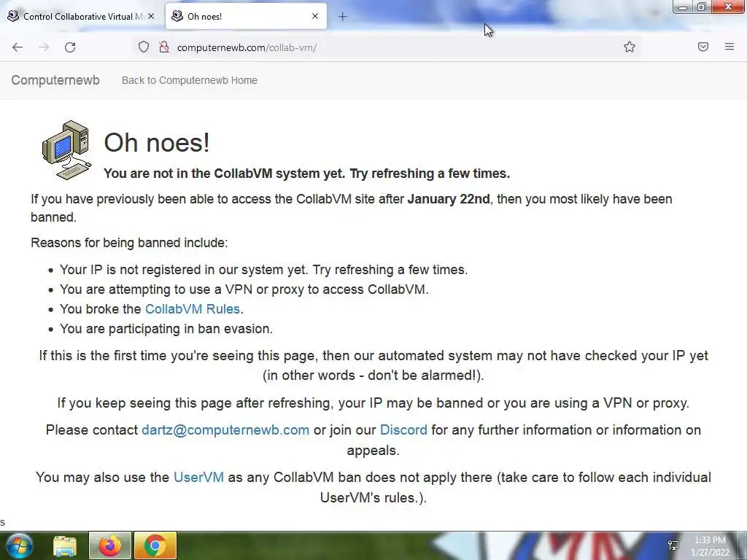The height and width of the screenshot is (560, 747).
Task: Open Windows Explorer from the taskbar
Action: pos(65,546)
